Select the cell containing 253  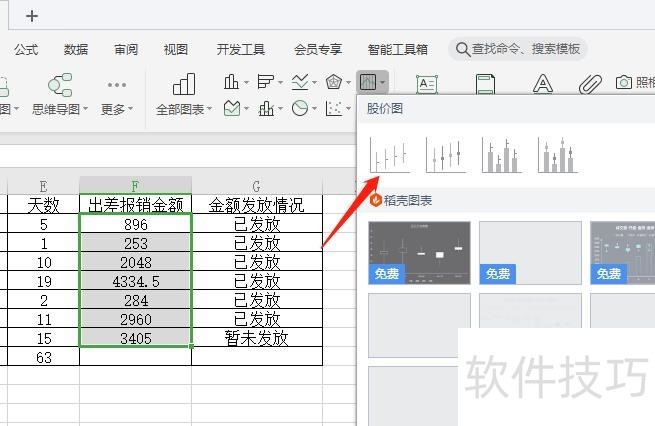(135, 243)
